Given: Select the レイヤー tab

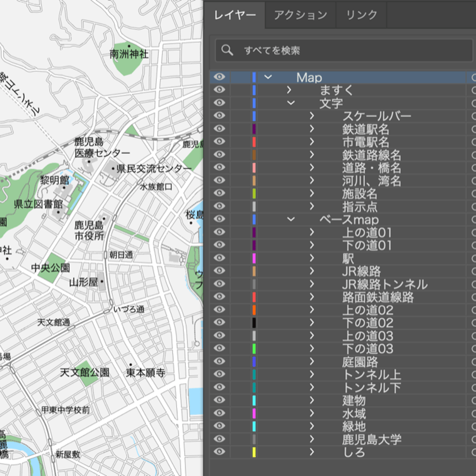Looking at the screenshot, I should pos(235,14).
